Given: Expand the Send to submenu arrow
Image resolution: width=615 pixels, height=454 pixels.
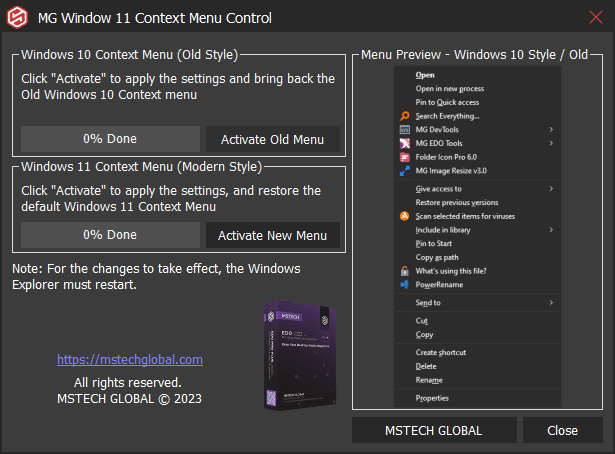Looking at the screenshot, I should click(551, 302).
